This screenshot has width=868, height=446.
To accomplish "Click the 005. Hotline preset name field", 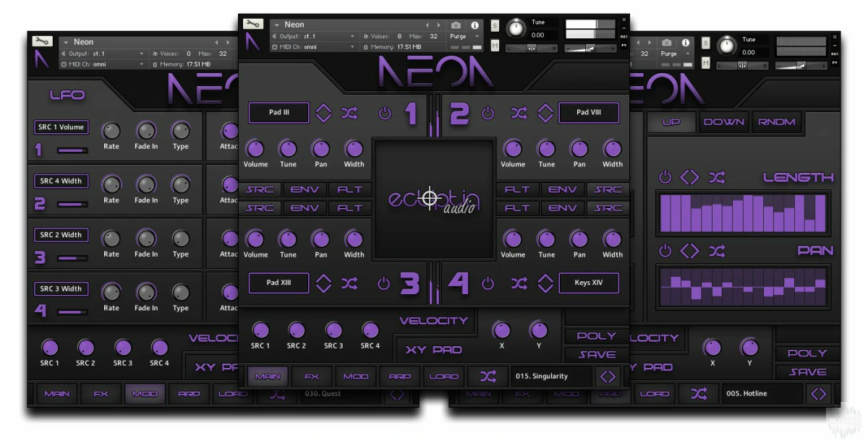I will [x=762, y=394].
